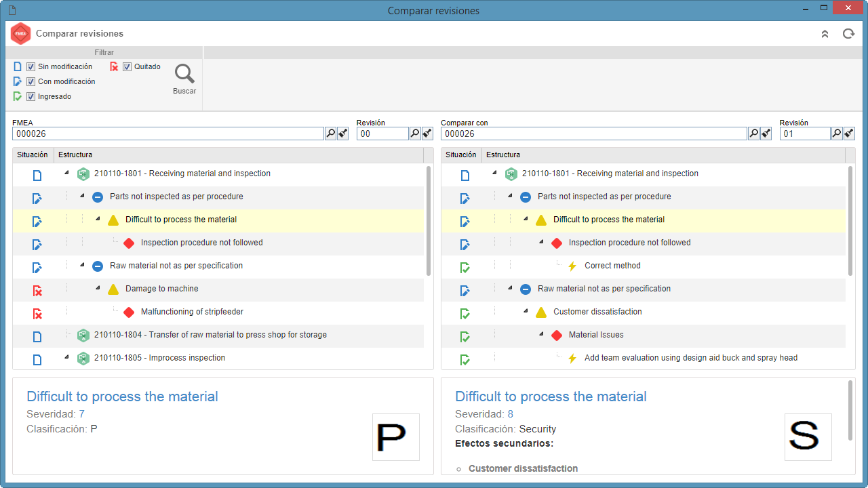Viewport: 868px width, 488px height.
Task: Click right tree vertical scrollbar
Action: 850,220
